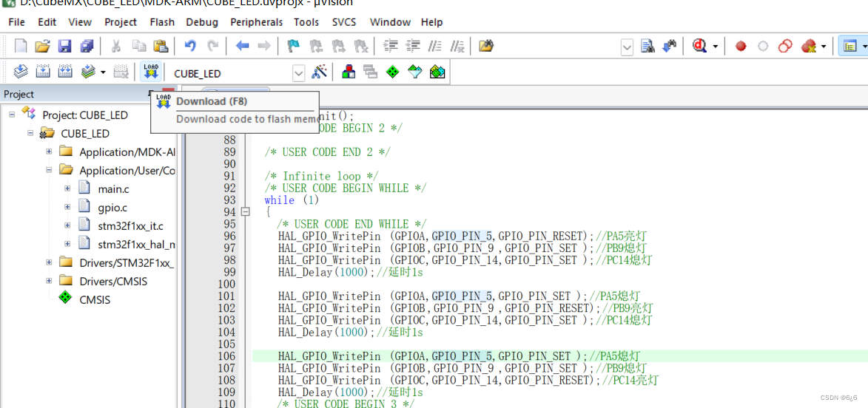868x408 pixels.
Task: Cut the selection with the scissors icon
Action: [116, 46]
